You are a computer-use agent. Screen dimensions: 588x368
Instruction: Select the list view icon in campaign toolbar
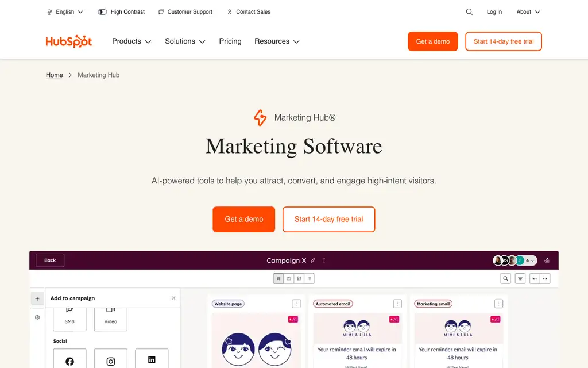click(310, 279)
